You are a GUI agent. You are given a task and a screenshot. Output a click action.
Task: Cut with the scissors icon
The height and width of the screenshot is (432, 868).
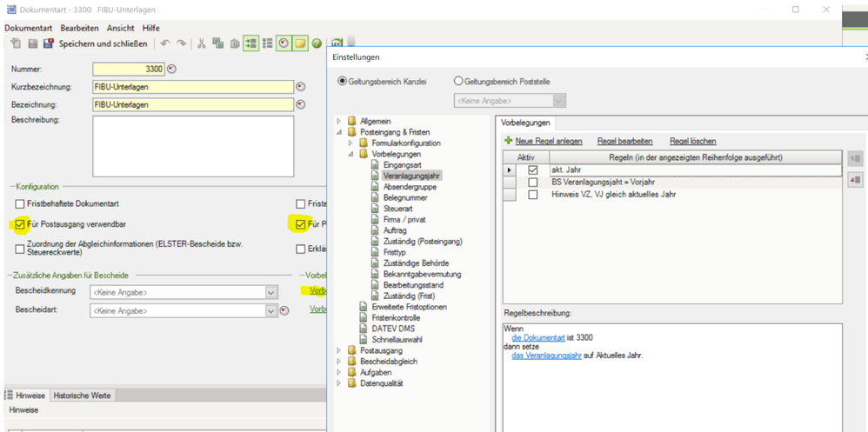(x=202, y=43)
